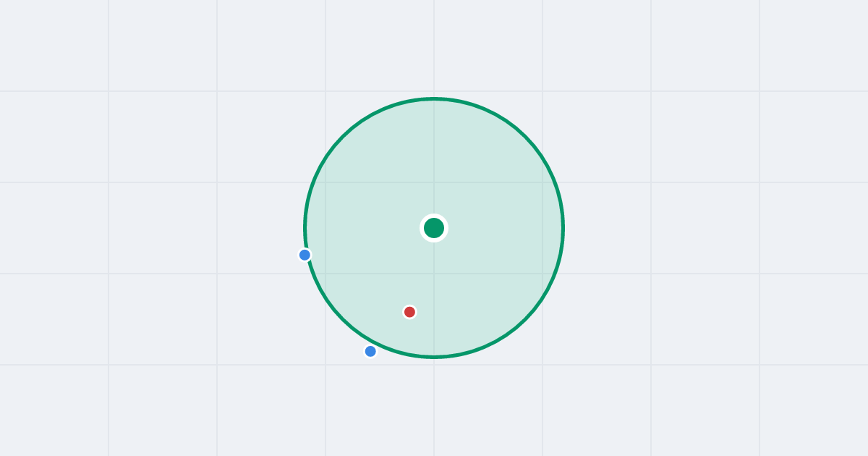Click vertical grid line passing through the circle's center
Image resolution: width=868 pixels, height=456 pixels.
[x=434, y=43]
